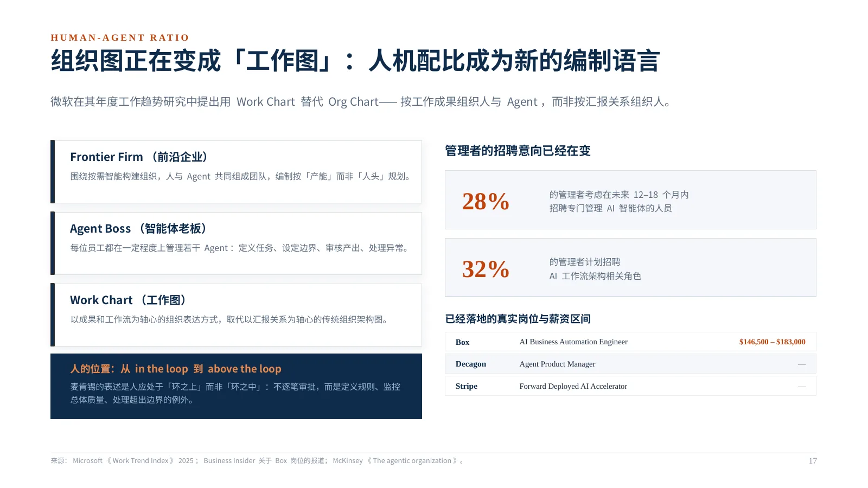Click the heading 已经落地的真实岗位与薪资区间
The image size is (868, 488).
pyautogui.click(x=518, y=319)
